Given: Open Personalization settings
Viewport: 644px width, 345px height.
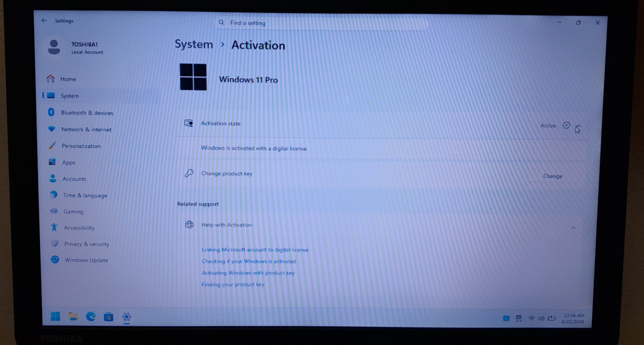Looking at the screenshot, I should (81, 146).
